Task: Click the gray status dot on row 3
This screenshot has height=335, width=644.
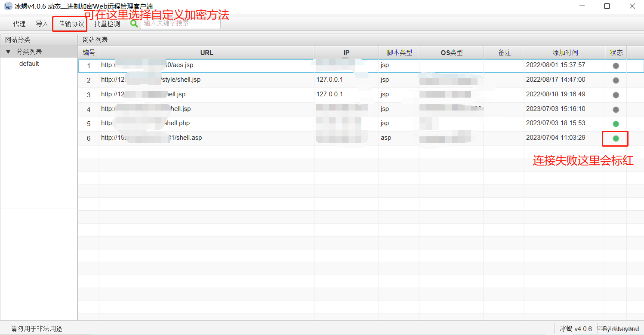Action: click(616, 94)
